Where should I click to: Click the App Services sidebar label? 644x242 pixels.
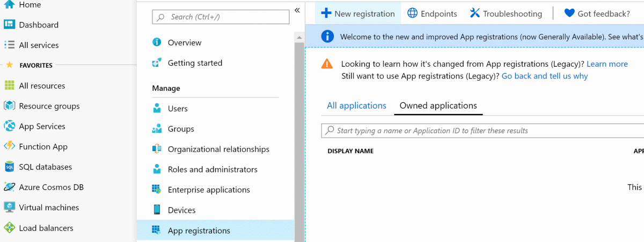[42, 126]
